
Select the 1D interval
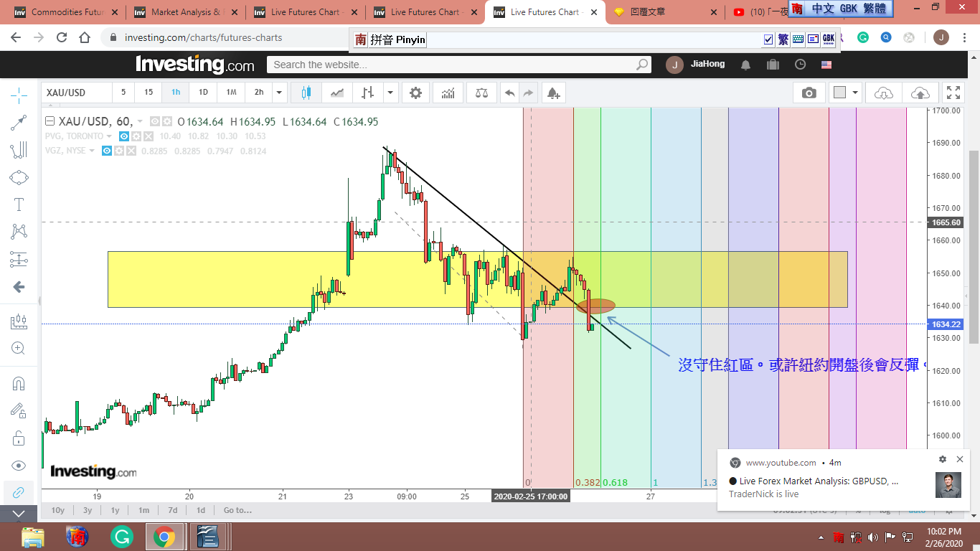[203, 93]
